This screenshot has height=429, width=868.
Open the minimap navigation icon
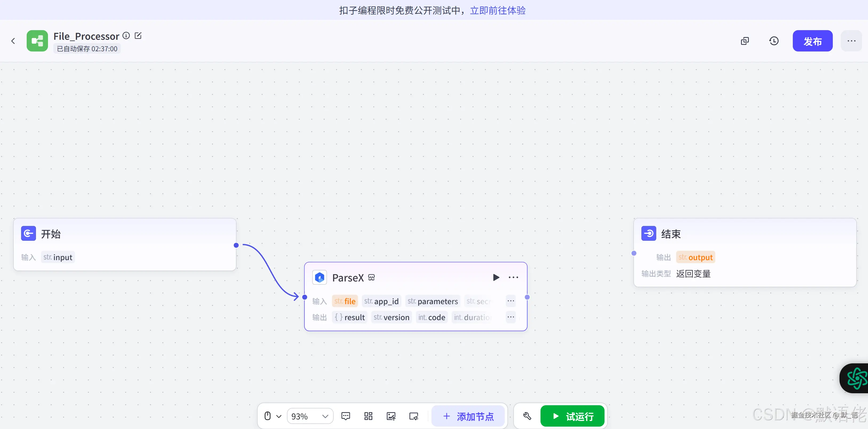click(x=413, y=416)
